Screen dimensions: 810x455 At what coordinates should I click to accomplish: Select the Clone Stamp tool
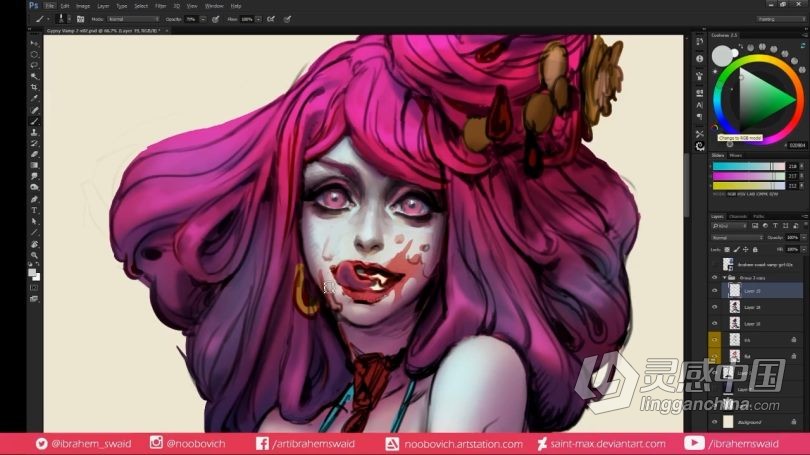click(x=34, y=132)
